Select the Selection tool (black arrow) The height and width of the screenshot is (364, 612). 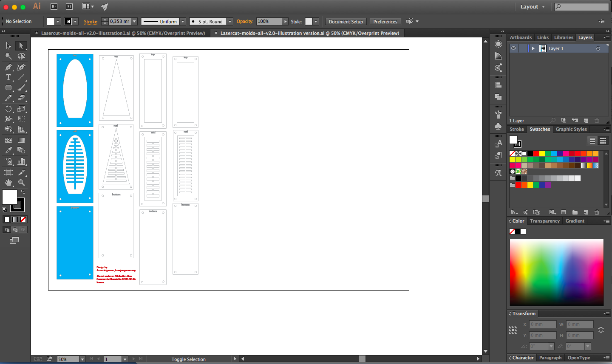coord(8,46)
